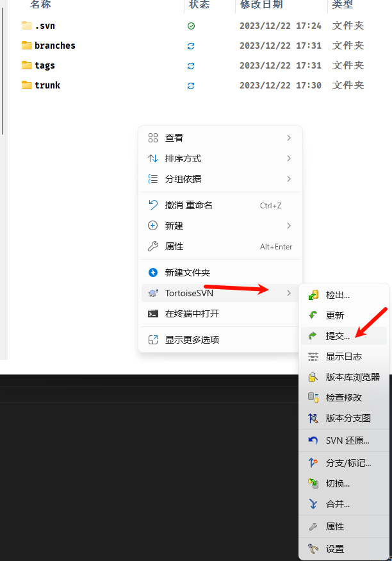Click the 显示日志 log icon
This screenshot has height=561, width=392.
(x=313, y=356)
